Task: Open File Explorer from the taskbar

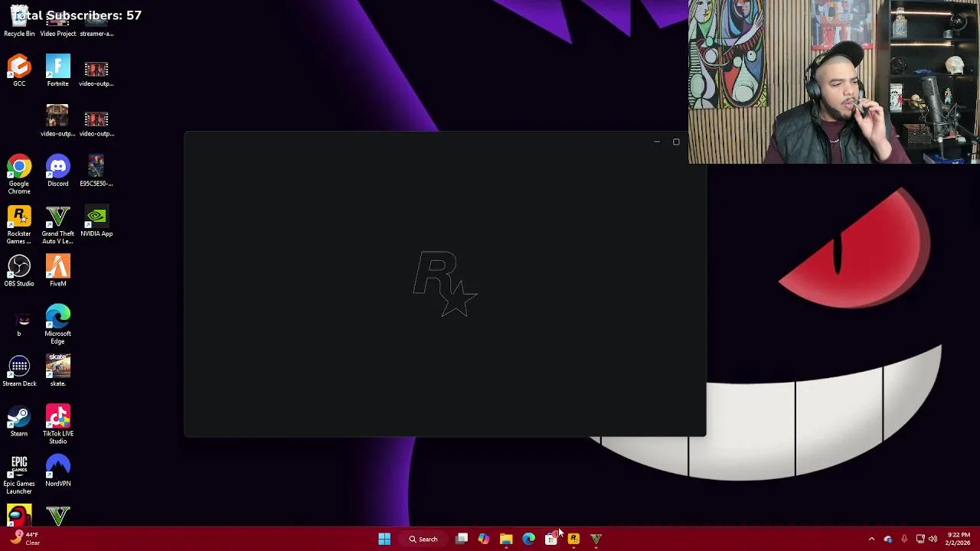Action: 506,539
